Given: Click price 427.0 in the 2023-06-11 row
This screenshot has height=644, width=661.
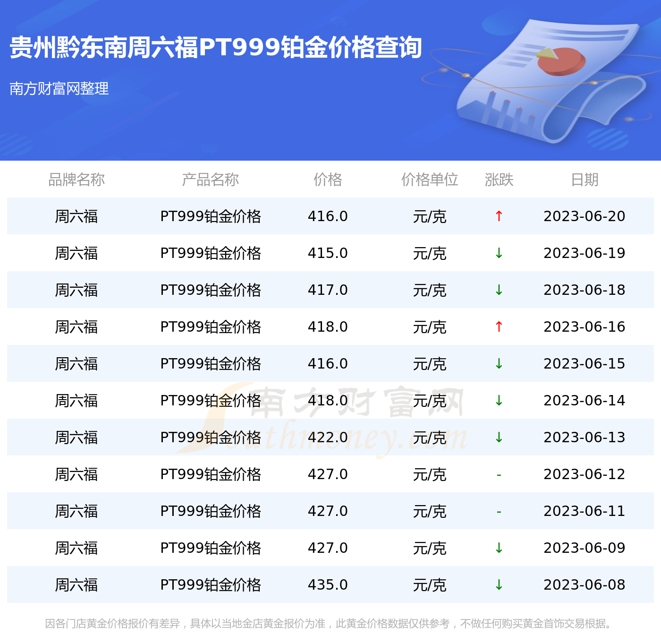Looking at the screenshot, I should (328, 511).
